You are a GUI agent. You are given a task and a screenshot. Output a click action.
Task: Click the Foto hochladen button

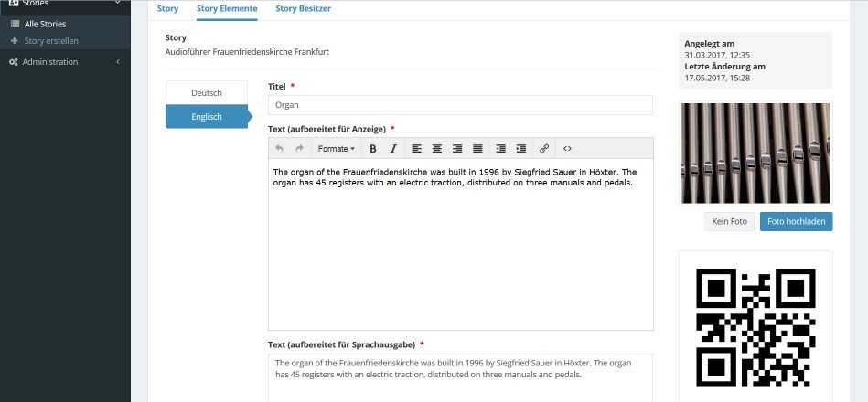(x=796, y=222)
